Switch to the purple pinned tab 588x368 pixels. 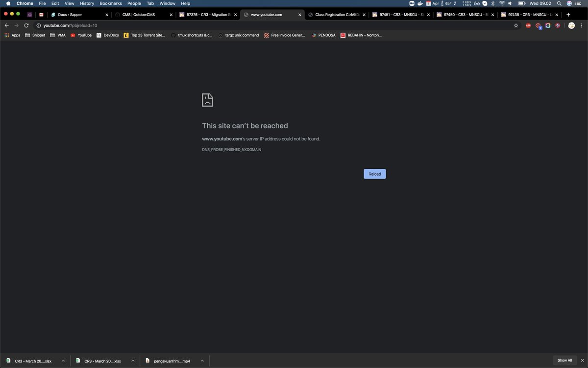(30, 15)
